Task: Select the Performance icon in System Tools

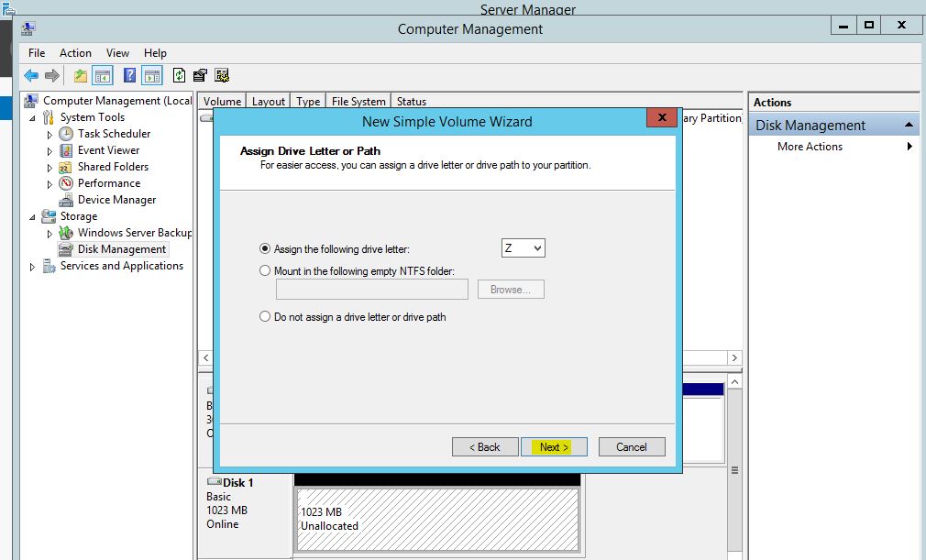Action: tap(66, 183)
